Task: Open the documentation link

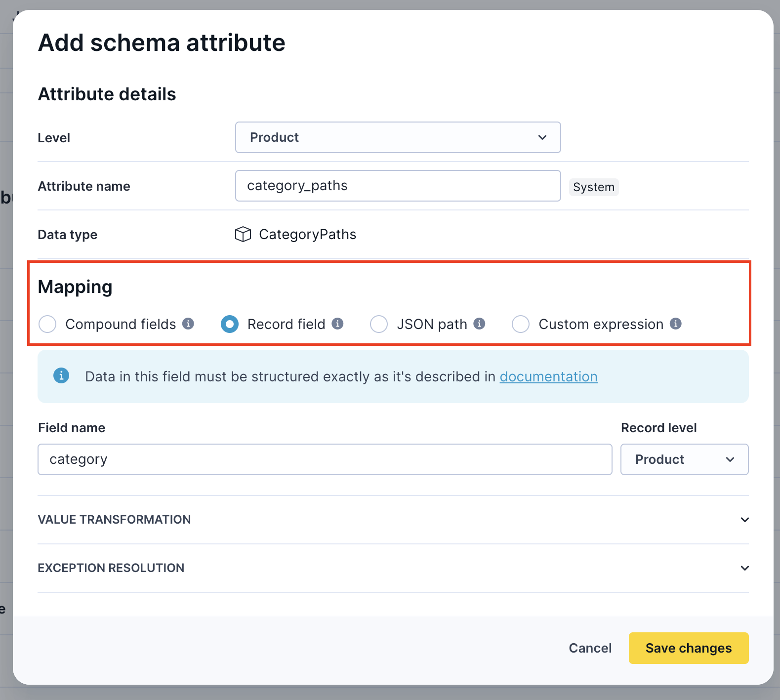Action: 548,376
